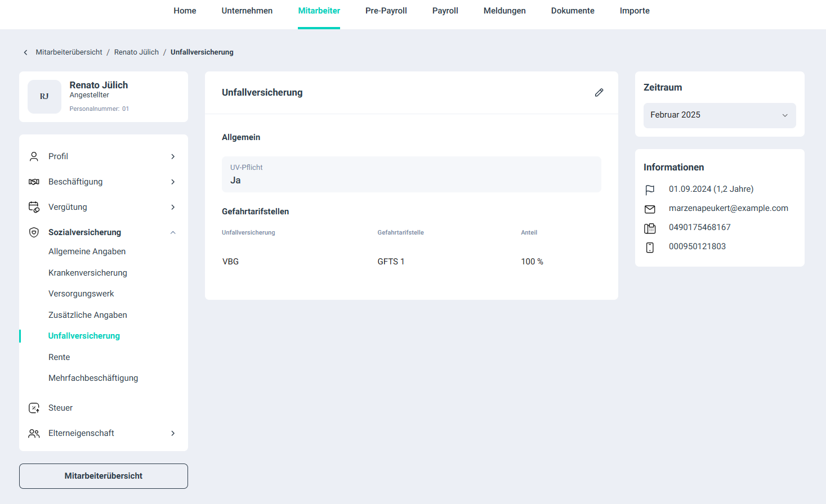
Task: Click the back arrow in the breadcrumb
Action: tap(25, 52)
